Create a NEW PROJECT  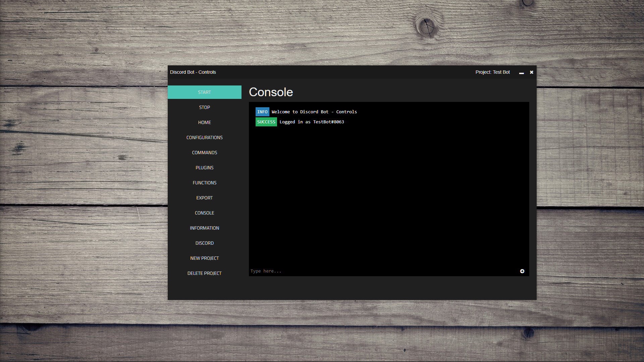pyautogui.click(x=205, y=258)
